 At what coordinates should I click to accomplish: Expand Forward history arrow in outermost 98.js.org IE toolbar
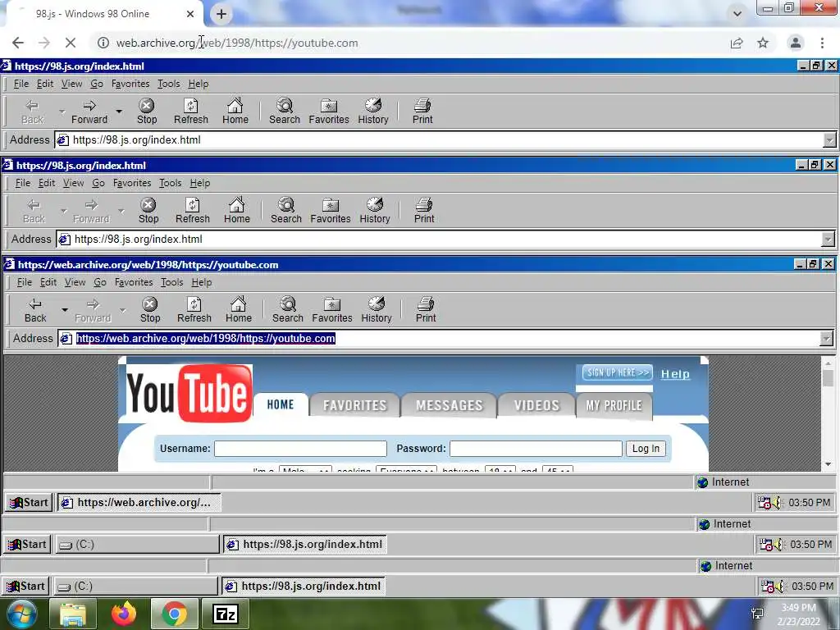[x=119, y=111]
